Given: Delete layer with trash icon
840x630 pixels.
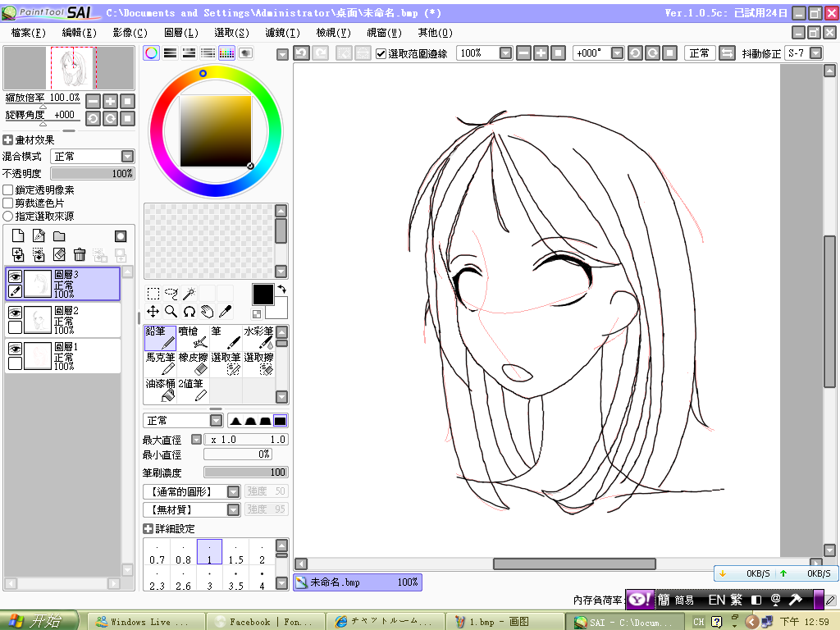Looking at the screenshot, I should pos(80,255).
